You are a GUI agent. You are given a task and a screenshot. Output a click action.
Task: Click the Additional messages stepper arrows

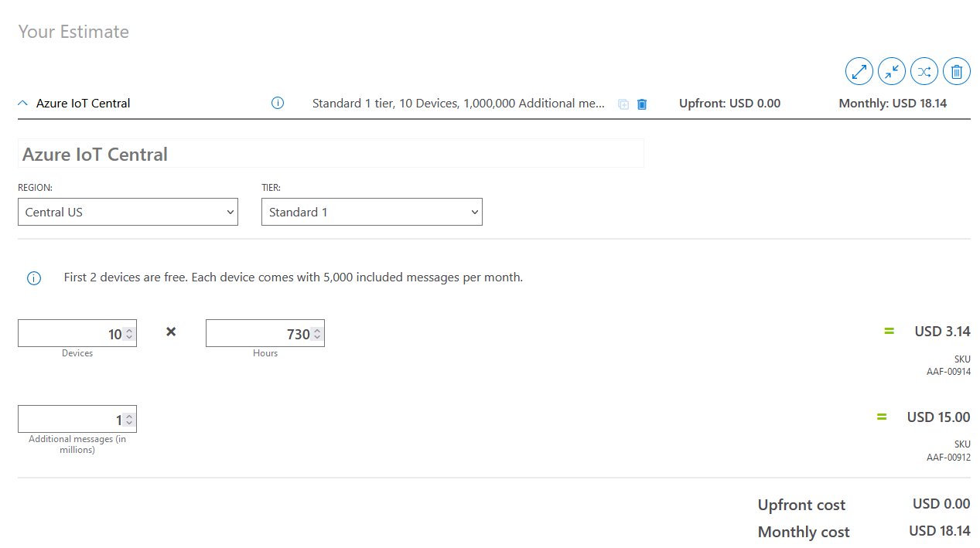(129, 420)
